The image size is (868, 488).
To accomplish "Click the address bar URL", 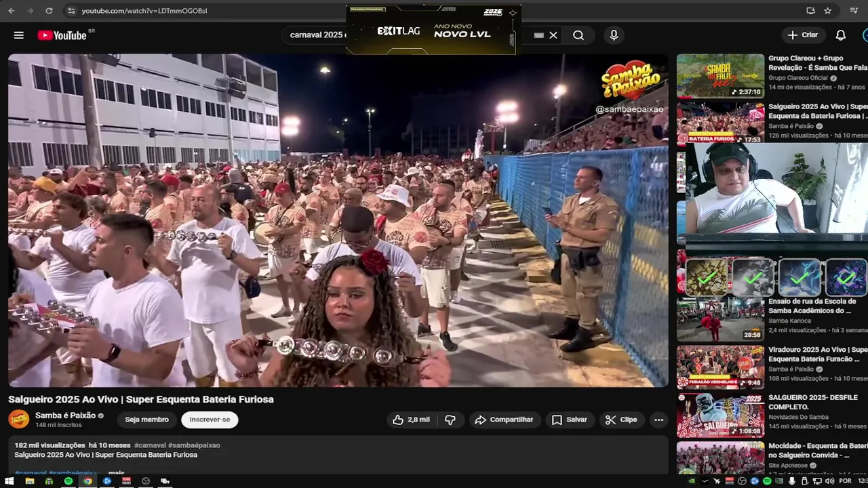I will pyautogui.click(x=144, y=11).
